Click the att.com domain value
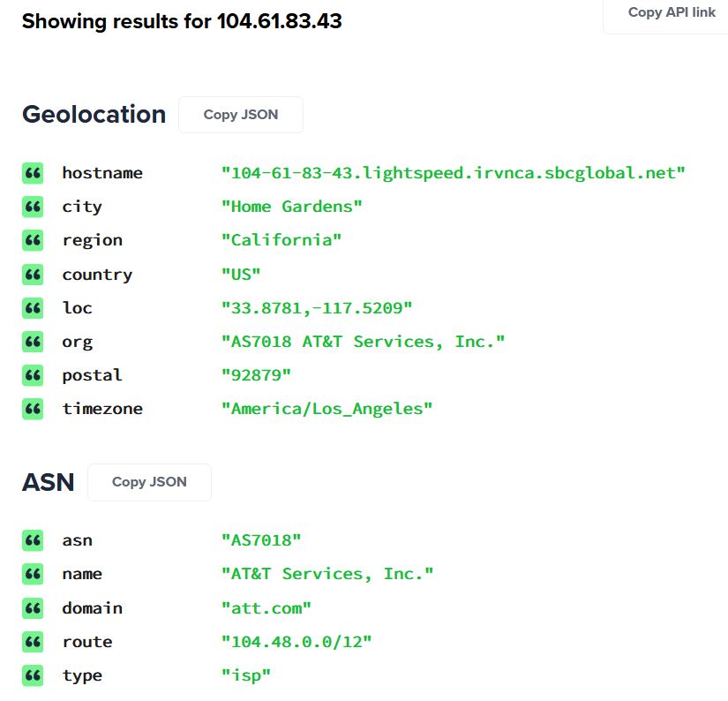Viewport: 728px width, 701px height. tap(266, 608)
